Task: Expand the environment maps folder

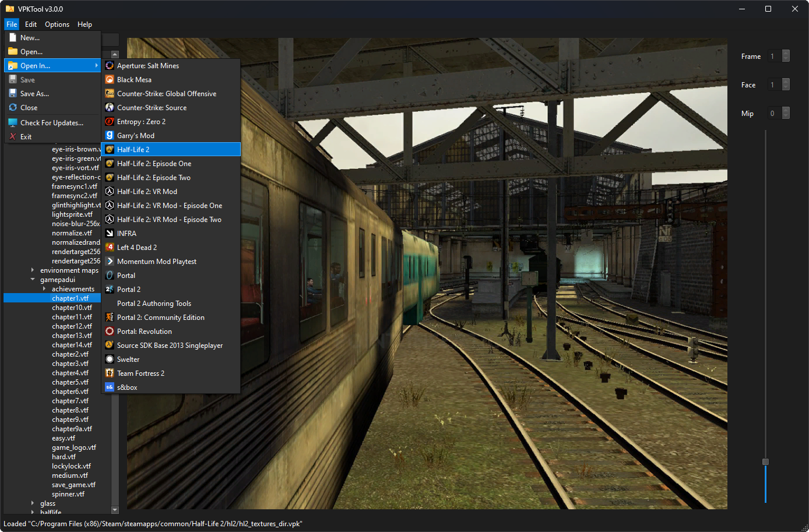Action: (33, 270)
